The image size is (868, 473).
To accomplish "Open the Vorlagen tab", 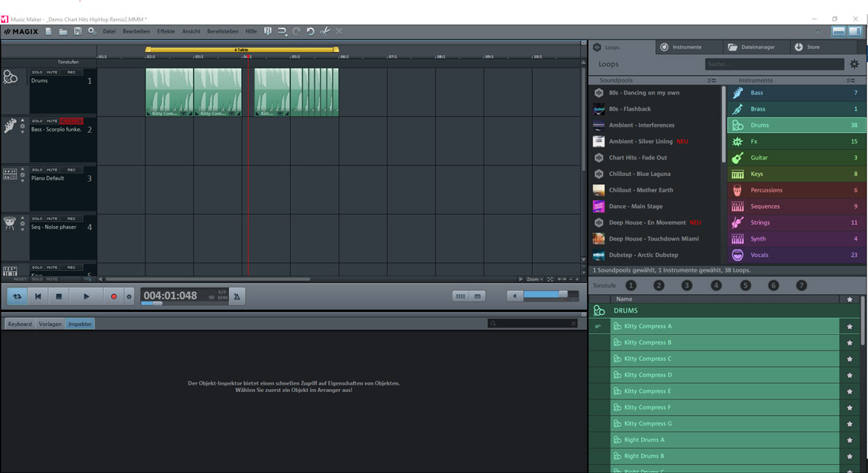I will [x=50, y=324].
